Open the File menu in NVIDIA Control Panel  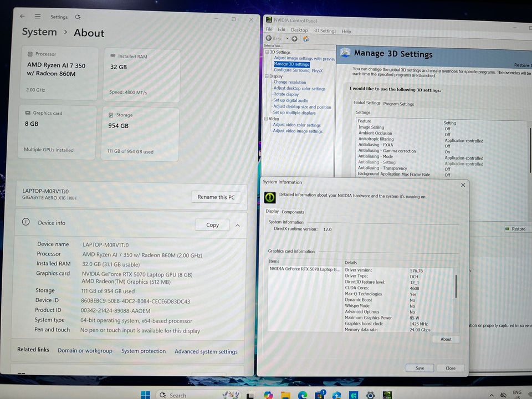coord(269,29)
